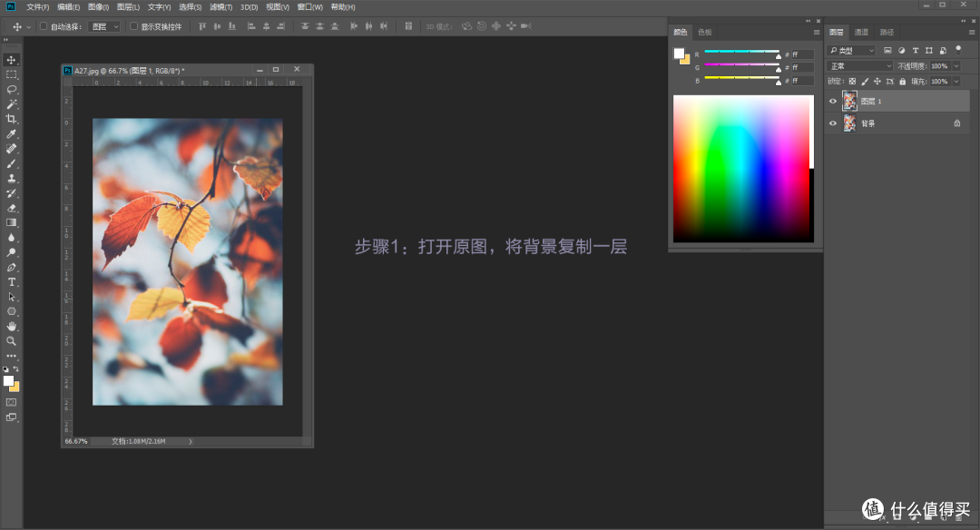Viewport: 980px width, 530px height.
Task: Activate the Crop tool
Action: pyautogui.click(x=11, y=119)
